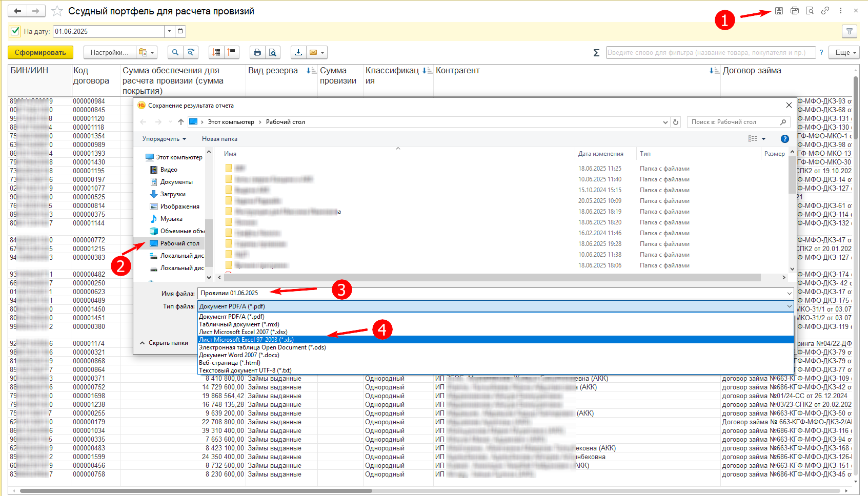Image resolution: width=868 pixels, height=496 pixels.
Task: Open the view mode dropdown in dialog
Action: tap(763, 139)
